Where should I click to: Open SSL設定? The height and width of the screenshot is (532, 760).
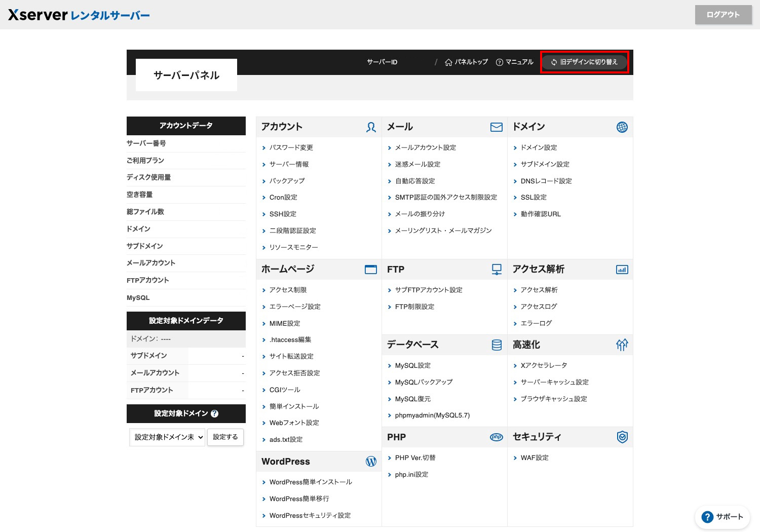click(x=534, y=198)
